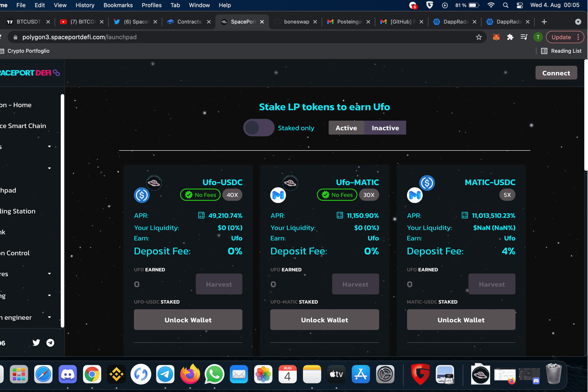The image size is (588, 392).
Task: Expand the engineer sidebar submenu arrow
Action: tap(49, 317)
